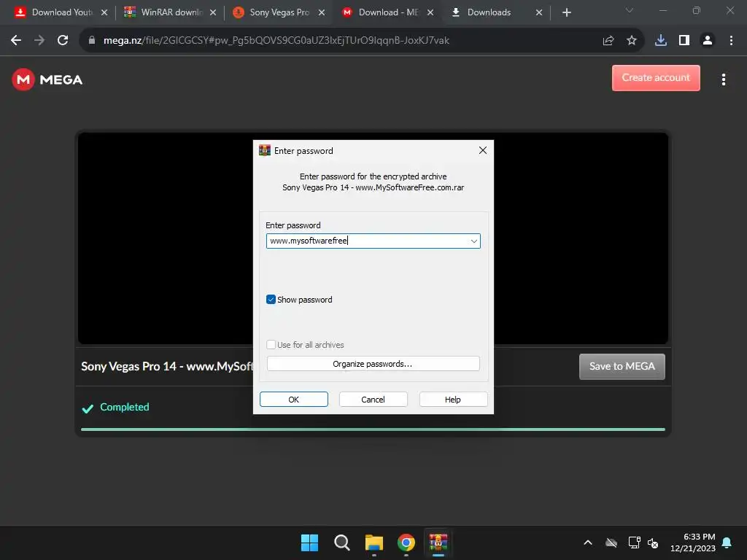Click the browser forward arrow
The height and width of the screenshot is (560, 747).
pyautogui.click(x=39, y=41)
